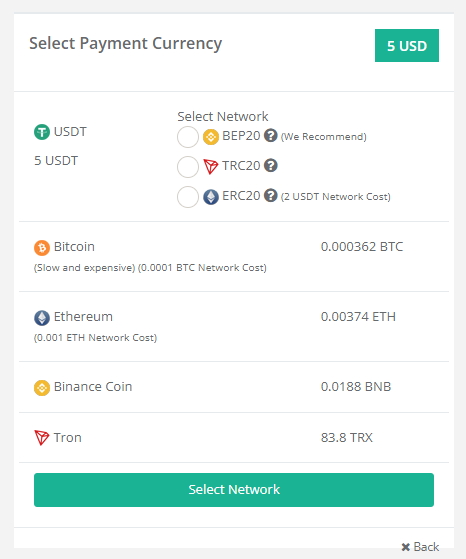Pick the Binance Coin payment row
Screen dimensions: 466x559
coord(234,387)
